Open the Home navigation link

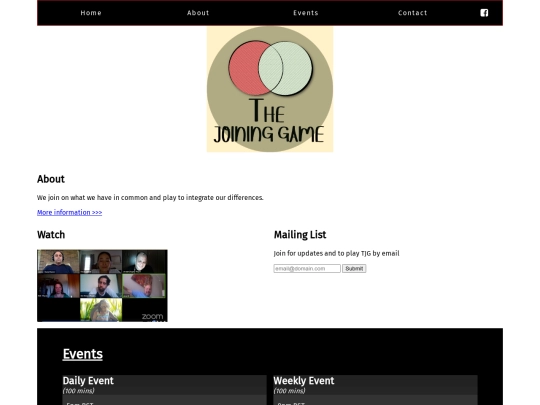(91, 13)
